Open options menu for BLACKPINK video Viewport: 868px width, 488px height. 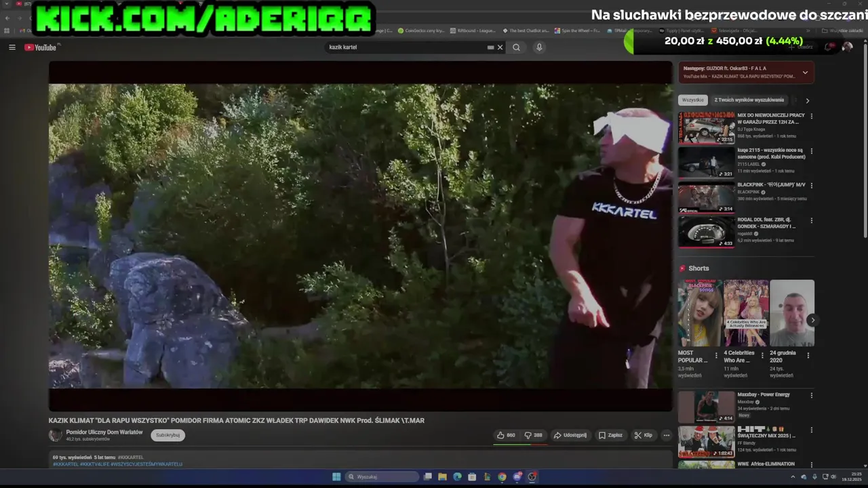click(812, 185)
